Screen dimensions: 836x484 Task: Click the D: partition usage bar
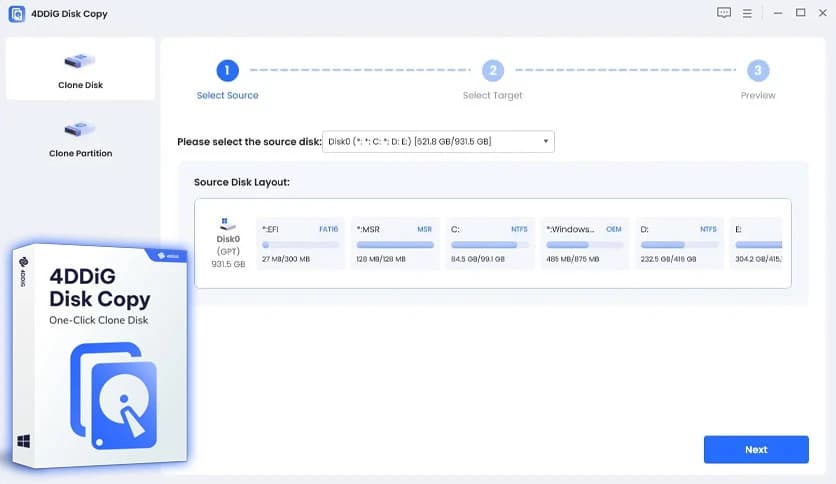679,245
